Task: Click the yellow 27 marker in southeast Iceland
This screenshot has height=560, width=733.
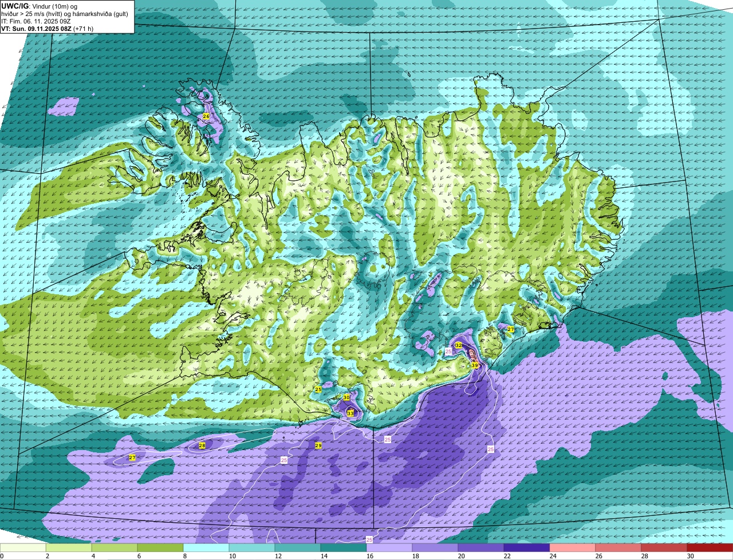Action: (511, 329)
